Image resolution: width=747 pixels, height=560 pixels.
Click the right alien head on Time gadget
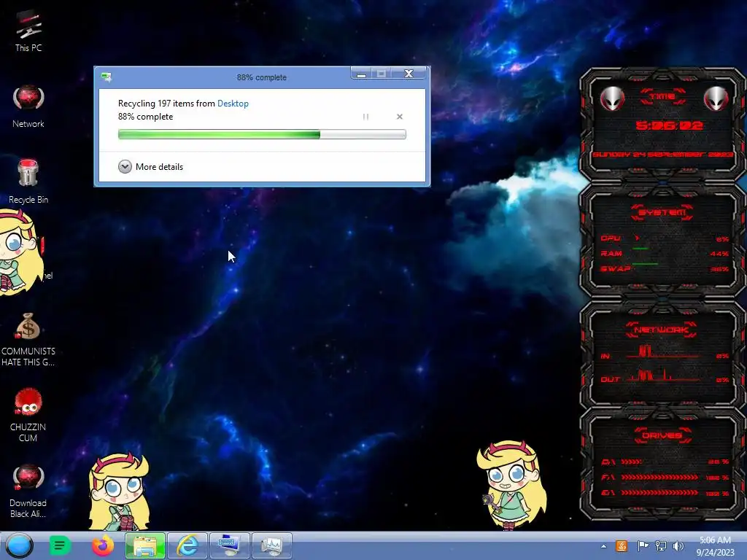click(x=716, y=98)
